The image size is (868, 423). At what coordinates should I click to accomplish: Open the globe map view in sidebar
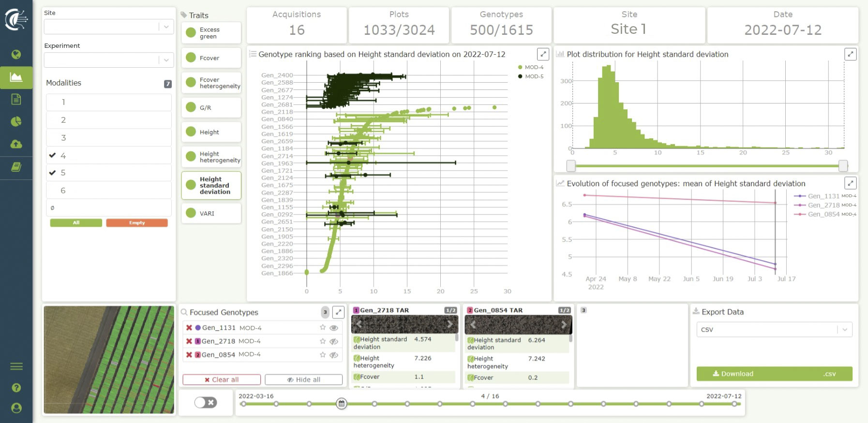click(16, 54)
